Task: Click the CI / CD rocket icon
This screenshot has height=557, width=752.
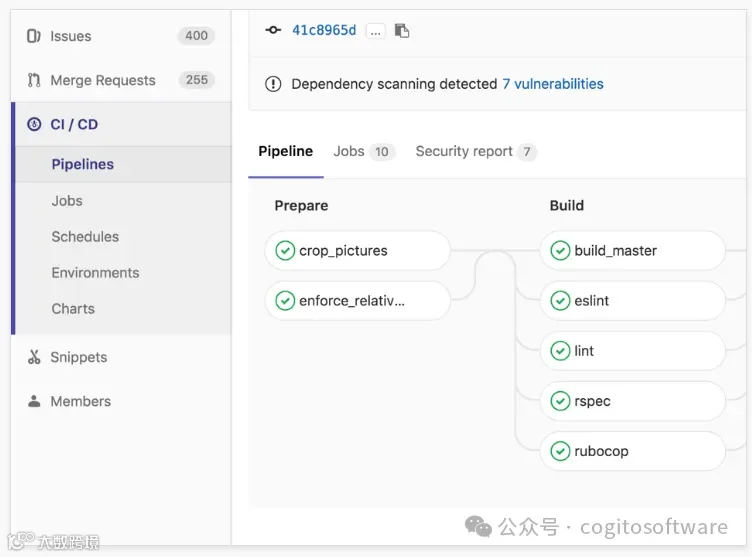Action: click(x=34, y=124)
